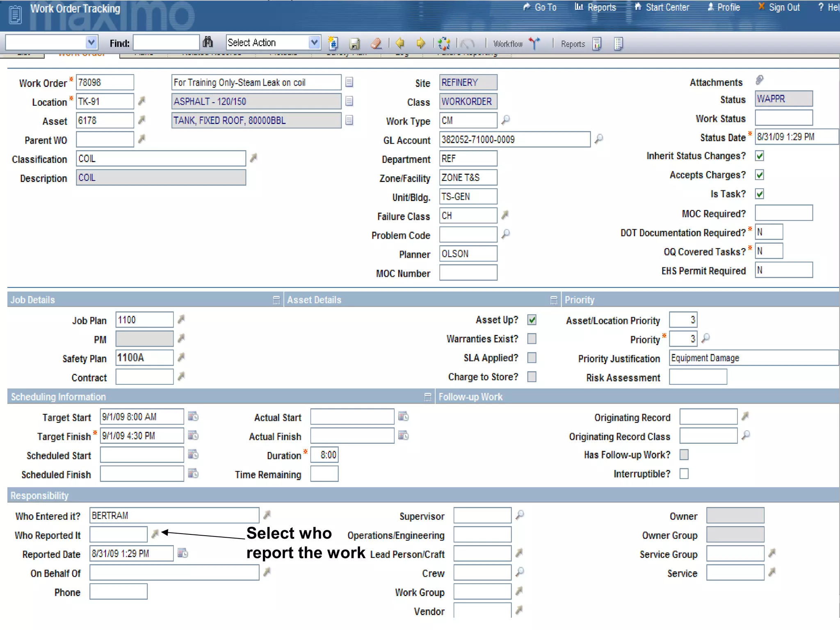Screen dimensions: 840x630
Task: Click the binoculars Find icon
Action: pyautogui.click(x=208, y=42)
